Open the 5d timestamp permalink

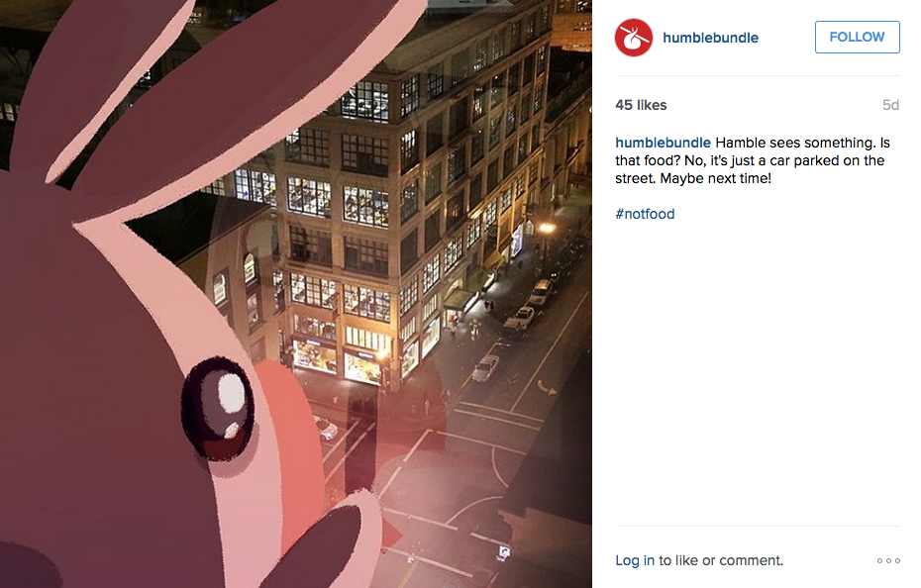point(890,105)
